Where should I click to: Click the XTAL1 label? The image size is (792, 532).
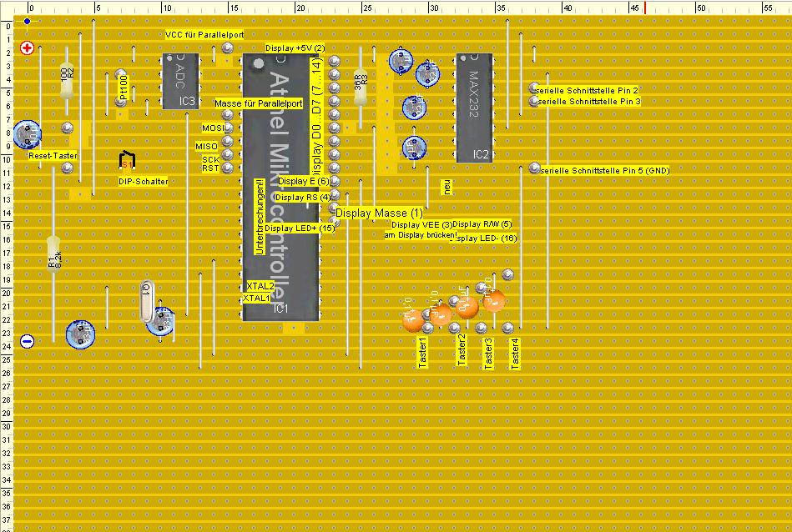[256, 299]
